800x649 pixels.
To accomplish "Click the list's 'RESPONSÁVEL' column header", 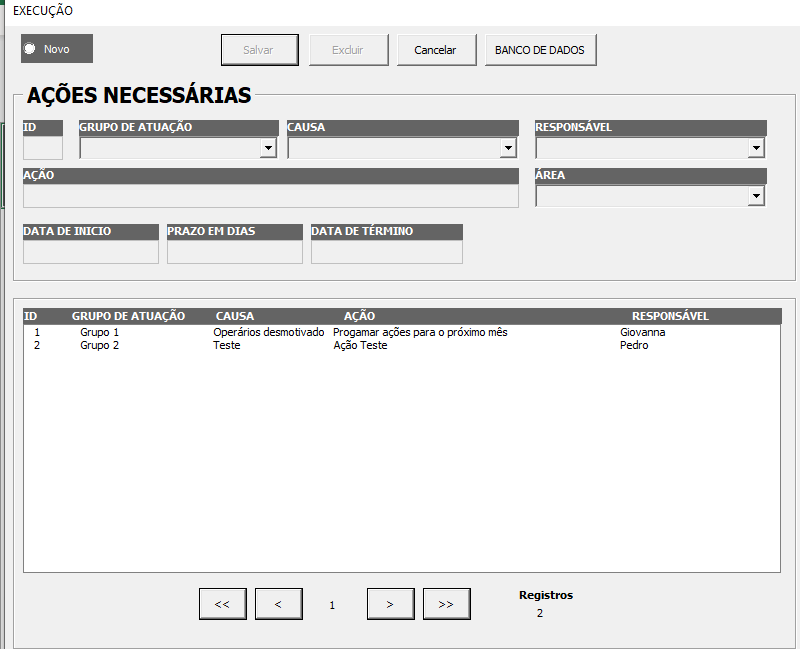I will coord(670,316).
